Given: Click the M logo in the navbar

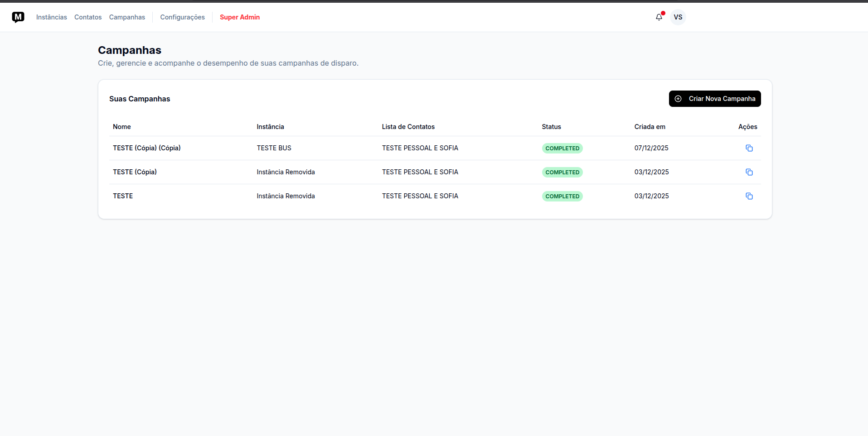Looking at the screenshot, I should click(18, 17).
